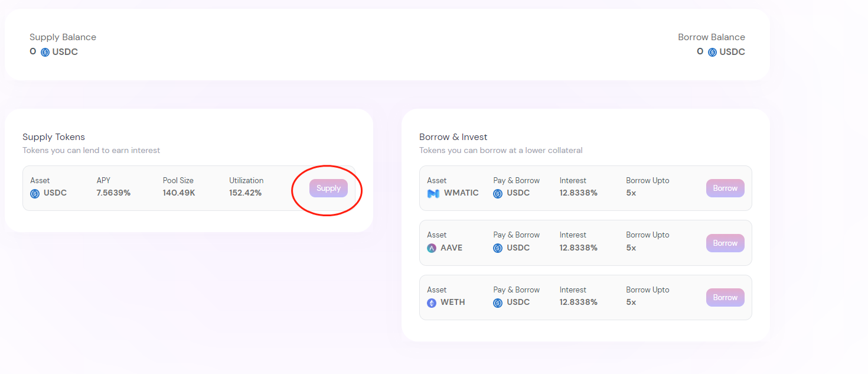
Task: Click the AAVE asset icon
Action: click(432, 248)
